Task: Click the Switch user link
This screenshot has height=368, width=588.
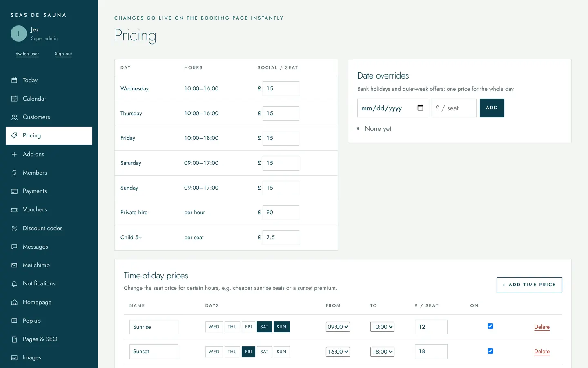Action: (27, 54)
